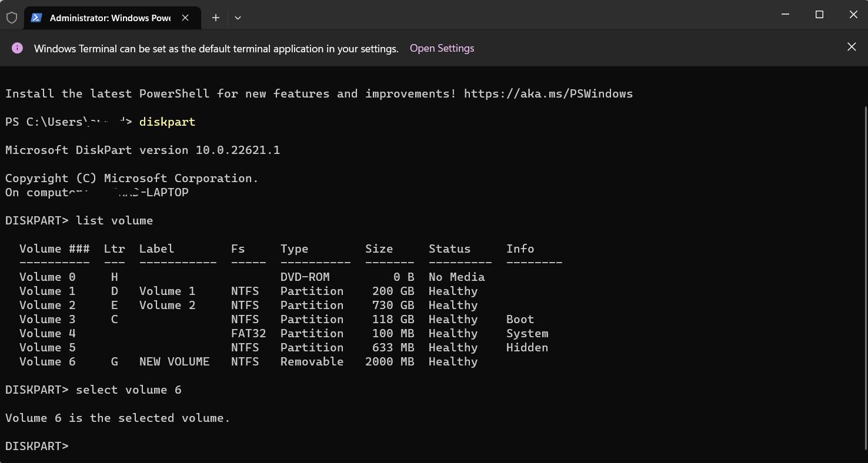
Task: Click the 'Removable' type in the Volume 6 row
Action: click(312, 361)
